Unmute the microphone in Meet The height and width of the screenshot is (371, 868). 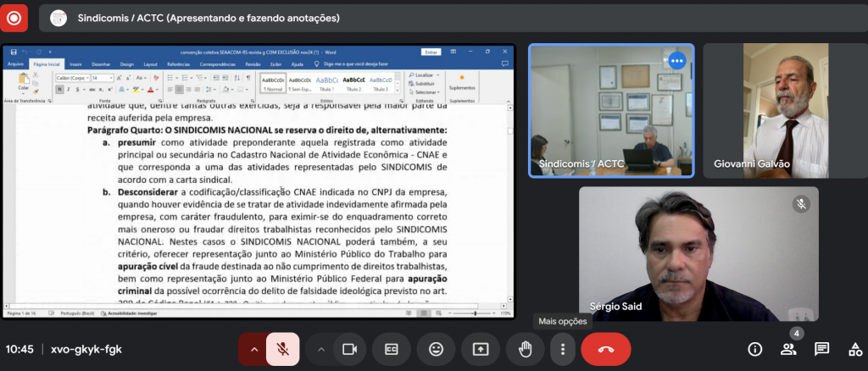tap(284, 349)
